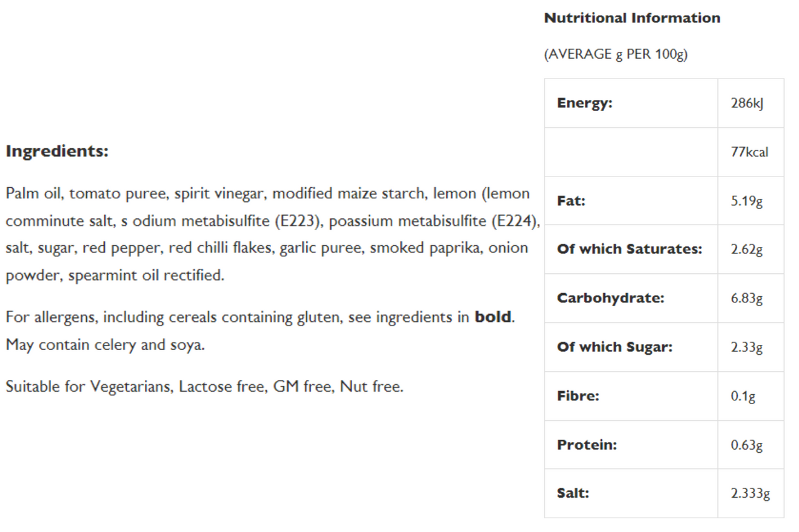Click the 77kcal value cell
The image size is (799, 532).
point(750,152)
